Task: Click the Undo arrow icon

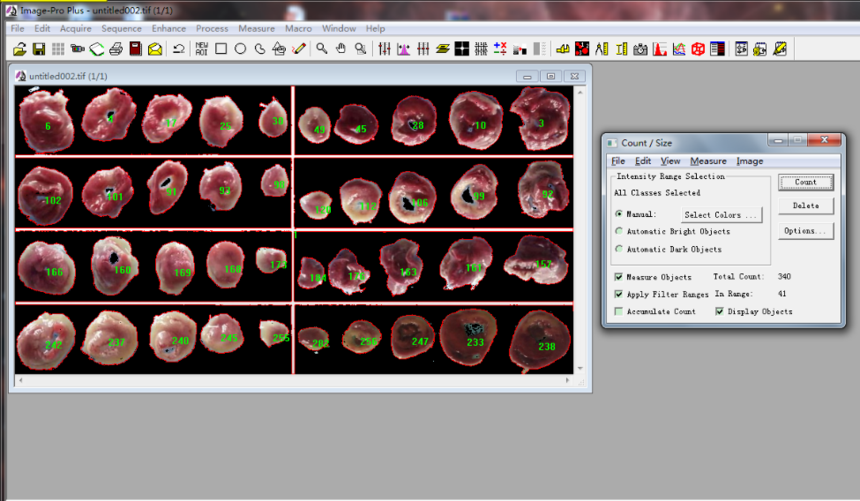Action: [x=179, y=48]
